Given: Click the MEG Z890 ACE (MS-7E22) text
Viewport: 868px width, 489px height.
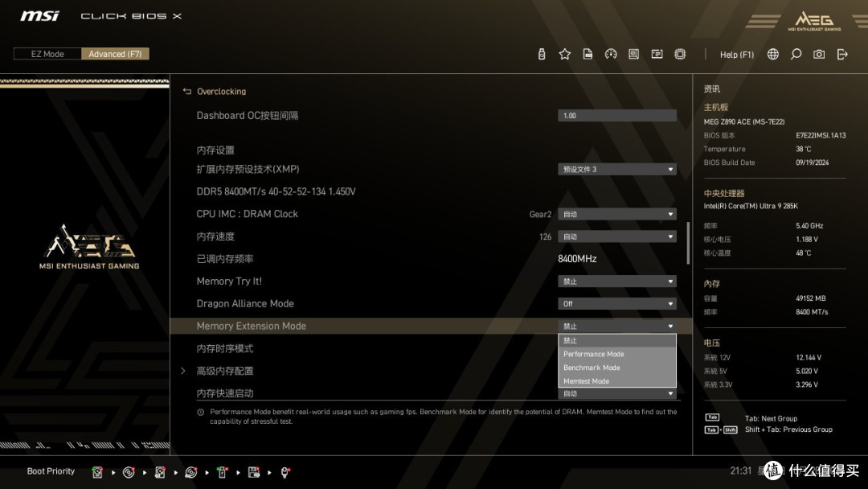Looking at the screenshot, I should (744, 121).
